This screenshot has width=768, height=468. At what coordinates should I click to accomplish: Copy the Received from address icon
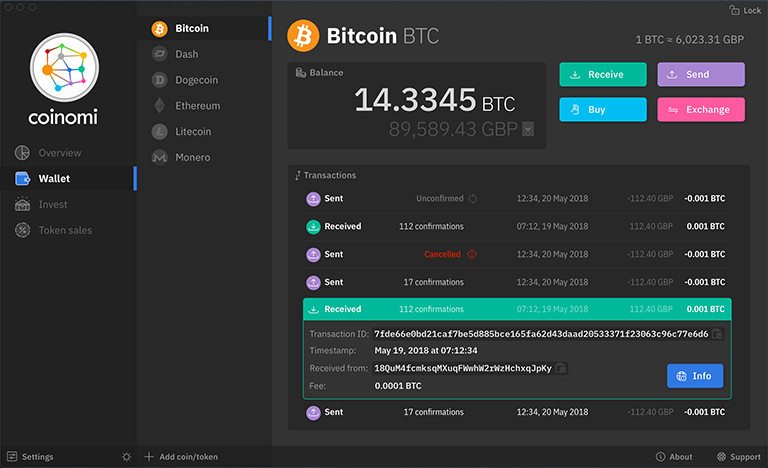(561, 368)
